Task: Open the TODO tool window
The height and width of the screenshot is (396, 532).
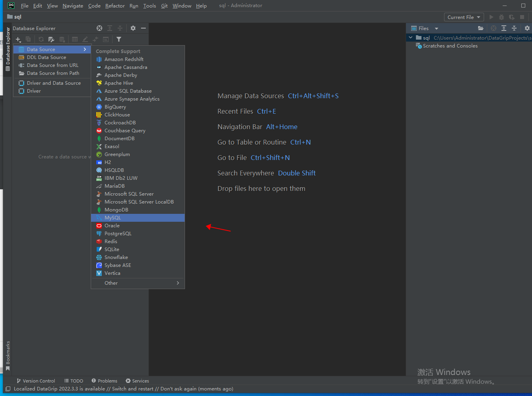Action: point(74,381)
